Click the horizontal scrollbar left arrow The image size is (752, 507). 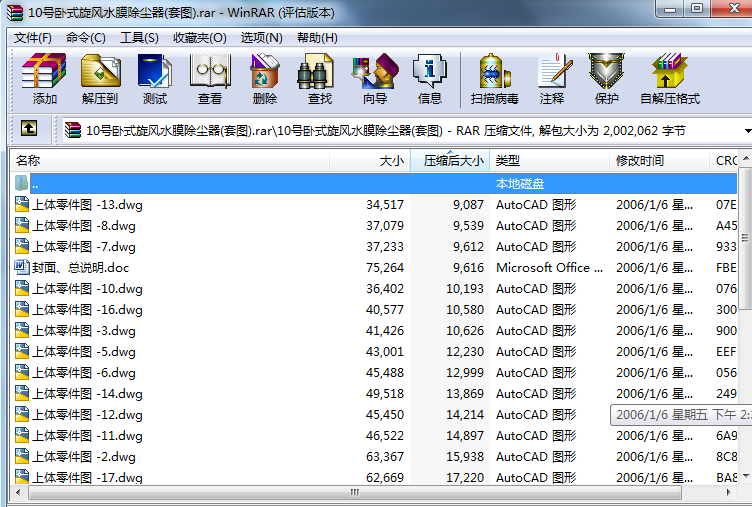[18, 492]
